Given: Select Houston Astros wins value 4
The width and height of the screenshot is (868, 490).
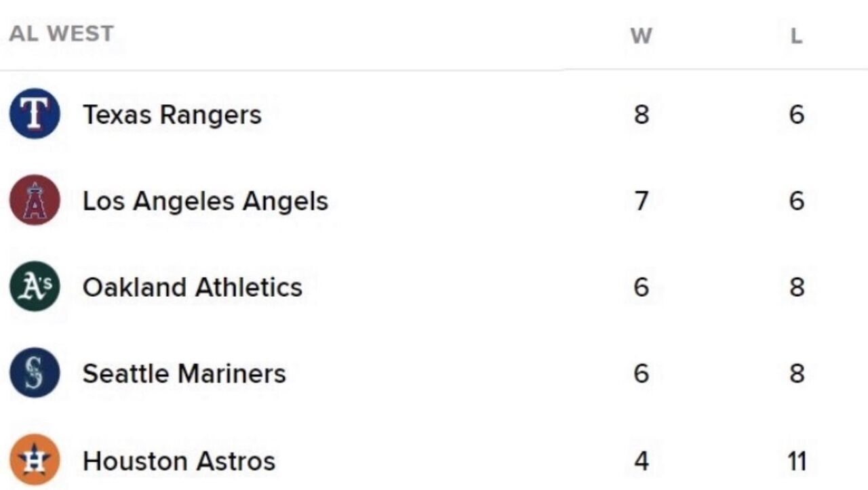Looking at the screenshot, I should (x=642, y=461).
